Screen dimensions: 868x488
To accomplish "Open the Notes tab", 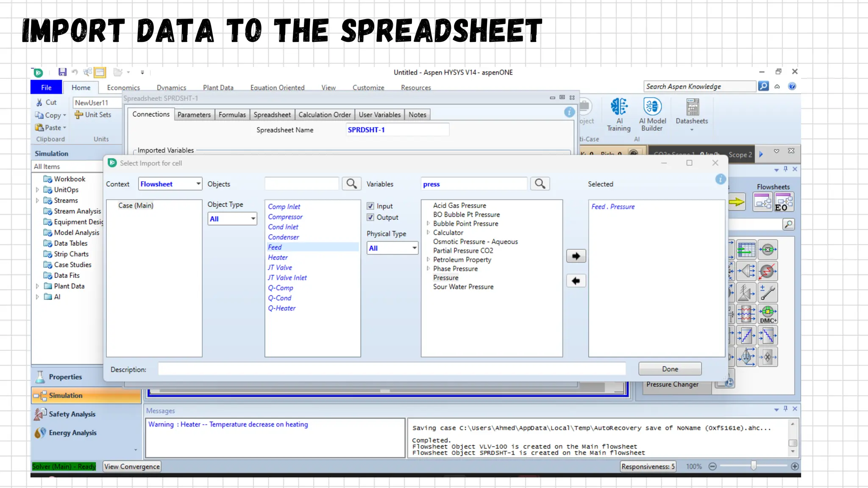I will click(x=417, y=115).
